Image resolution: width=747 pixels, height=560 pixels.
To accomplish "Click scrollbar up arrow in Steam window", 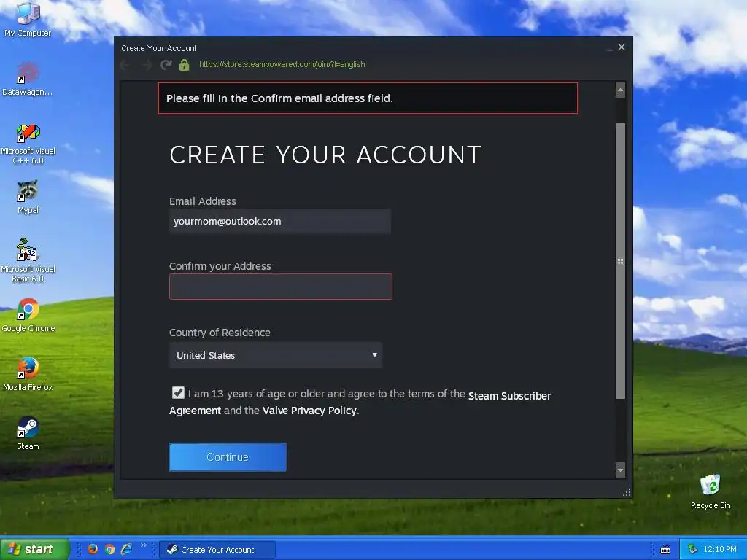I will click(620, 90).
